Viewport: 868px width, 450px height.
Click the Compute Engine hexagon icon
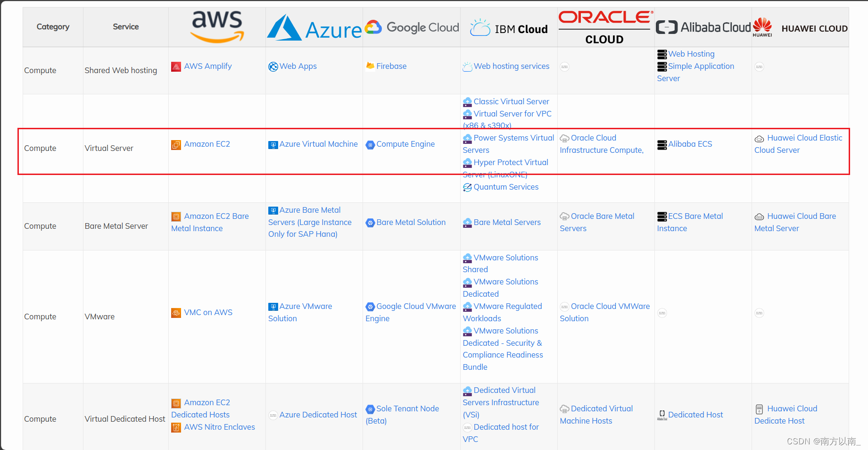coord(370,145)
